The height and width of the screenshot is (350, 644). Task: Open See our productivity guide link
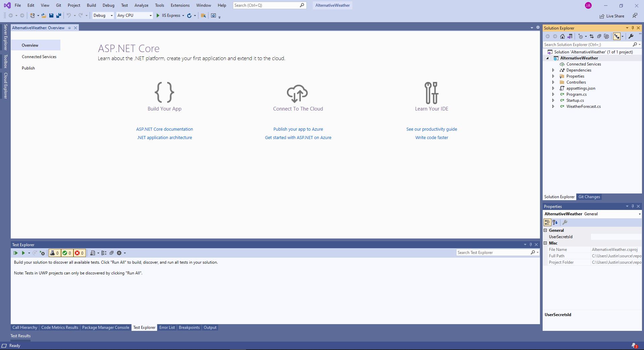coord(432,129)
